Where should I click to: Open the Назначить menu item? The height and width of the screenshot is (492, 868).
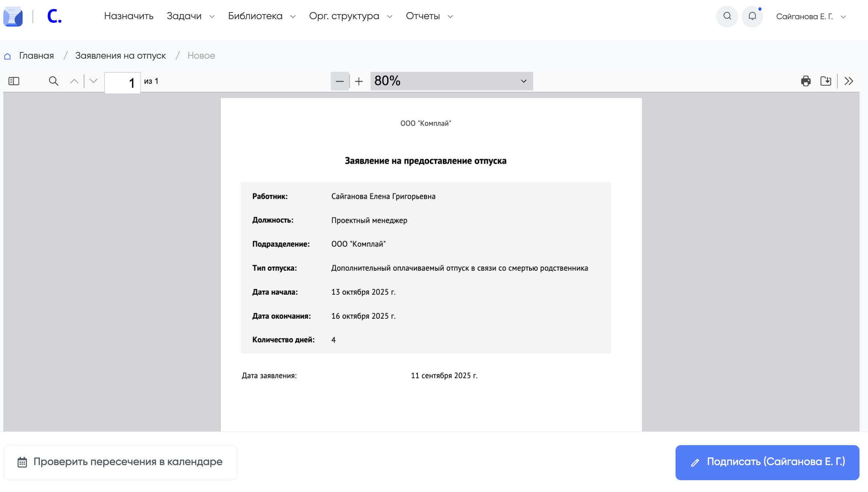[x=129, y=16]
